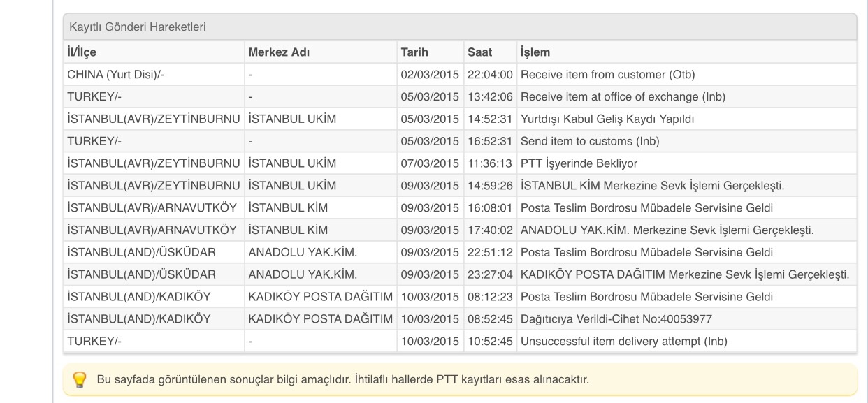Click the KADIKÖY POSTA DAĞITIM Merkezine Sevk entry
This screenshot has height=403, width=868.
[x=685, y=274]
